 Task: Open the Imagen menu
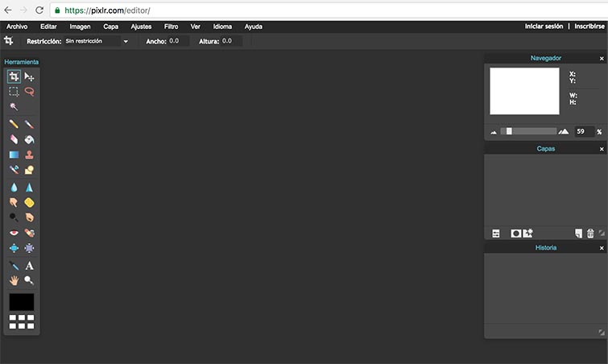pyautogui.click(x=80, y=27)
